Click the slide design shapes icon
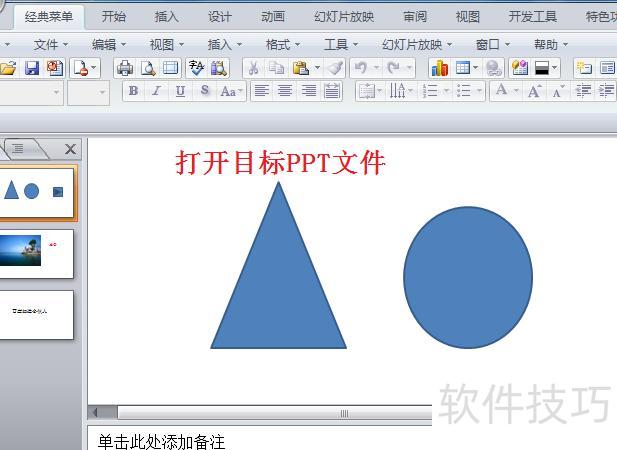Image resolution: width=617 pixels, height=450 pixels. (x=519, y=68)
